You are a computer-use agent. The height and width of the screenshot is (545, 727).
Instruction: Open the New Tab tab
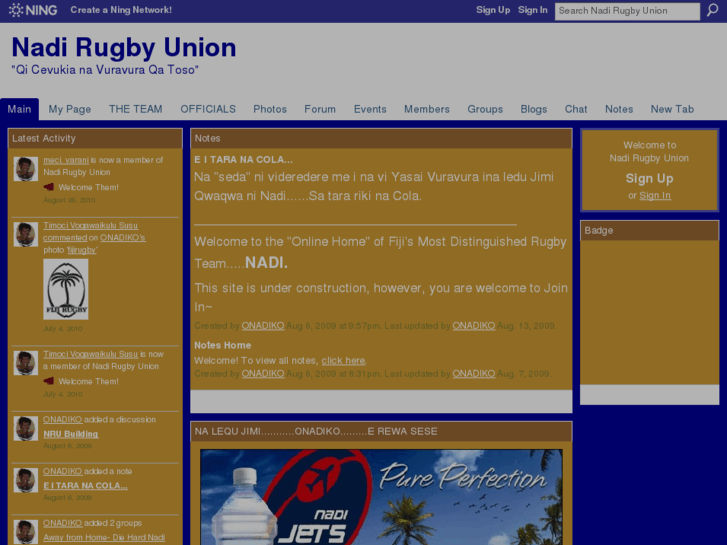point(672,109)
